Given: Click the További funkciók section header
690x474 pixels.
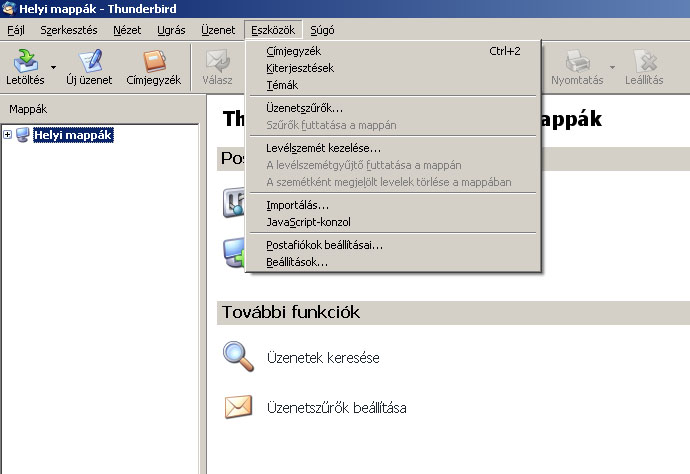Looking at the screenshot, I should tap(453, 312).
